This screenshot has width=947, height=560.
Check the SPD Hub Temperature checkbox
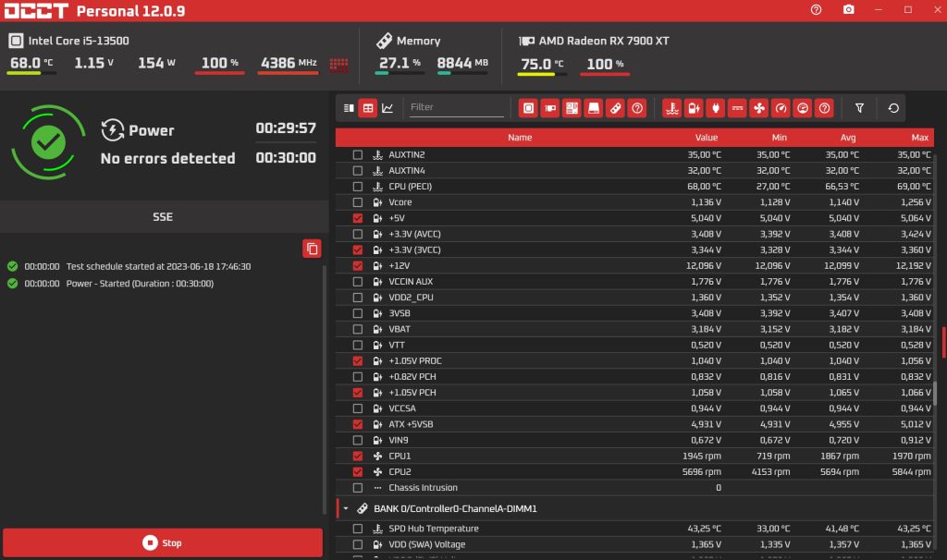pyautogui.click(x=358, y=529)
